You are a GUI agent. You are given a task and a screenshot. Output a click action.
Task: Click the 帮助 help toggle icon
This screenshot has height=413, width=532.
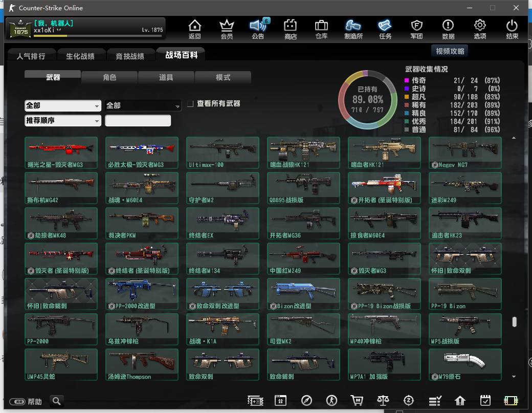[17, 402]
